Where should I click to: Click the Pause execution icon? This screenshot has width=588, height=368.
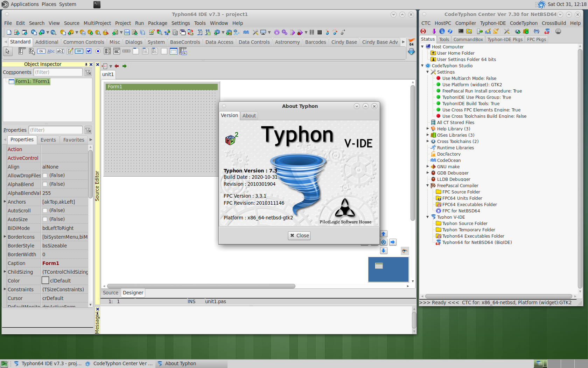coord(311,32)
